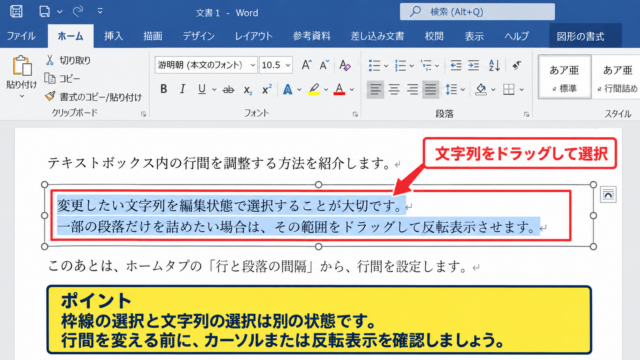Open the underline style dropdown arrow
The width and height of the screenshot is (640, 360).
tap(214, 90)
